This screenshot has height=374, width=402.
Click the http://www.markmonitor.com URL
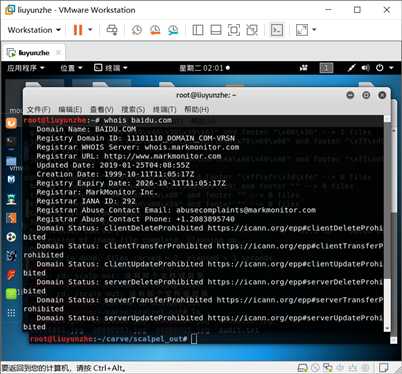(163, 156)
